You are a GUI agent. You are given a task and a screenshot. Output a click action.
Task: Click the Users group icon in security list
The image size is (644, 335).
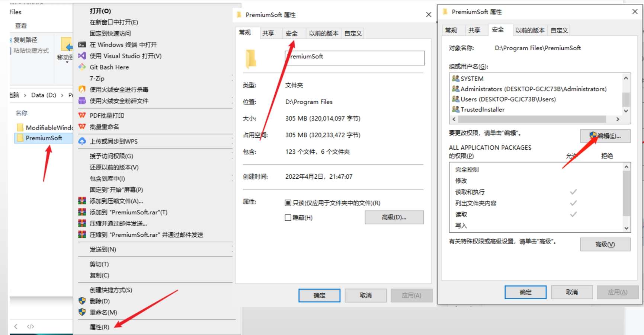click(x=455, y=99)
